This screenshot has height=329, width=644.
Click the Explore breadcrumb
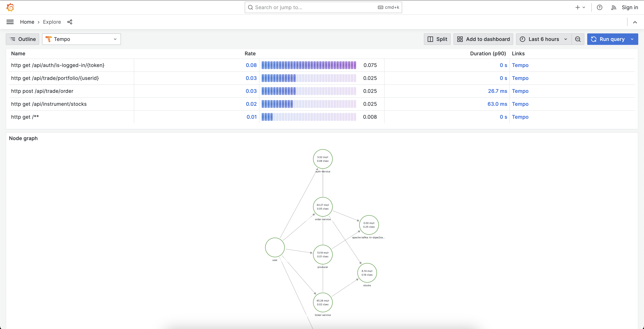click(x=52, y=22)
